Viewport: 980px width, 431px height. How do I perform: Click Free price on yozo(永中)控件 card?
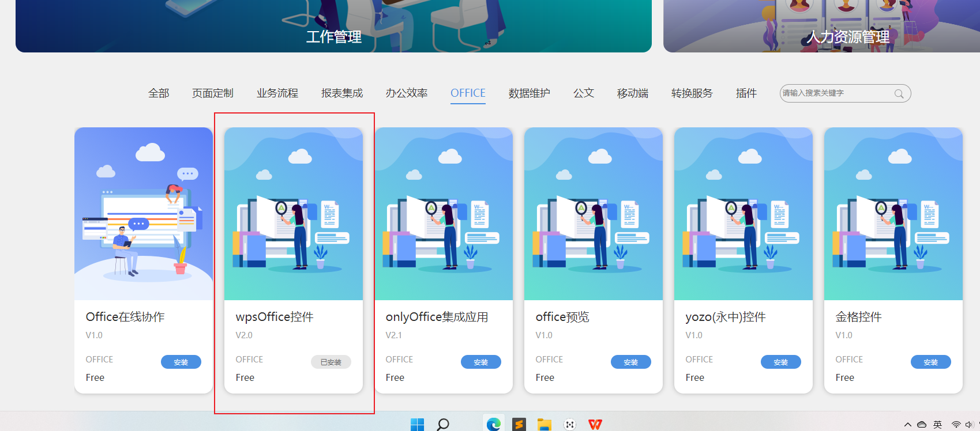[695, 378]
